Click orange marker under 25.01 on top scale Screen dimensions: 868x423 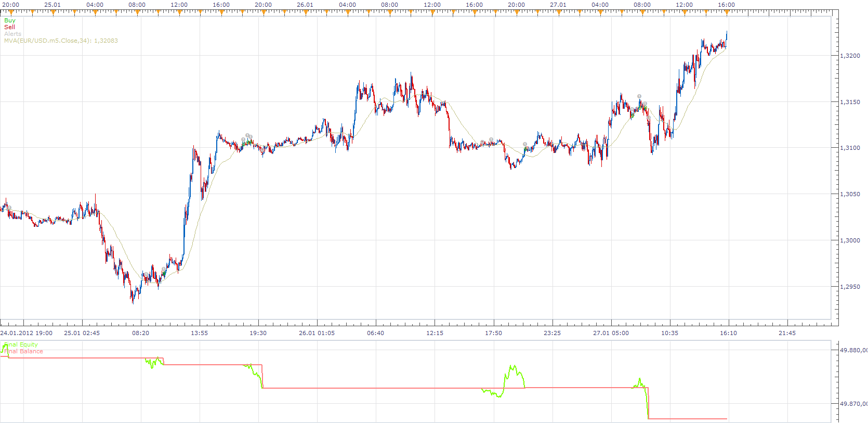53,12
